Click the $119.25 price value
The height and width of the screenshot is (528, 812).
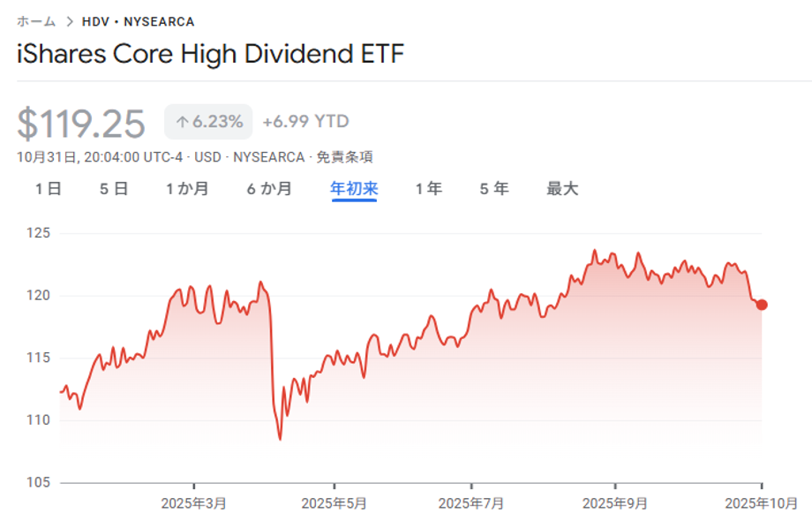coord(81,124)
